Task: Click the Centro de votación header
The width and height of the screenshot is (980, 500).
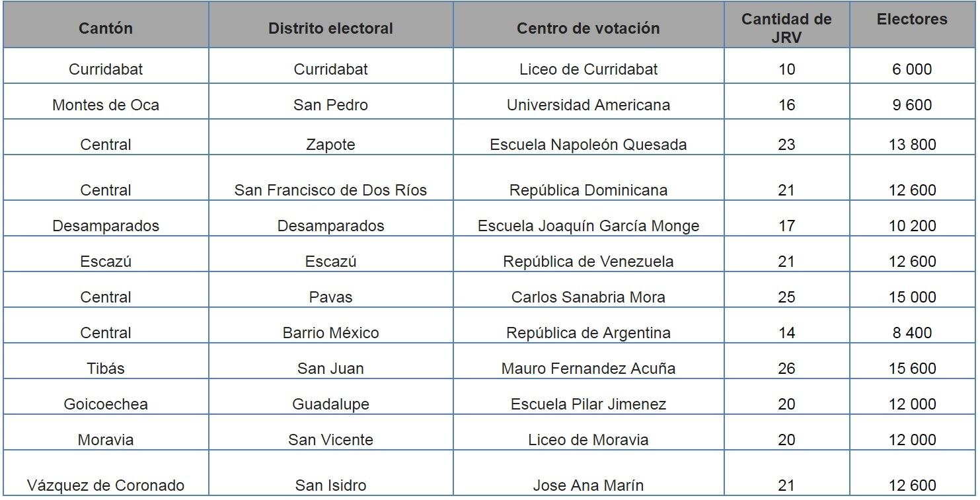Action: (x=588, y=28)
